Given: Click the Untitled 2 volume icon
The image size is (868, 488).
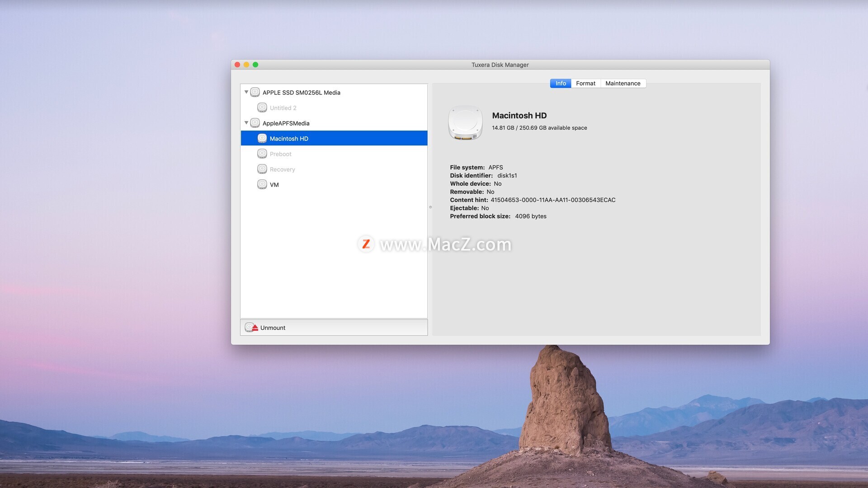Looking at the screenshot, I should click(x=262, y=108).
